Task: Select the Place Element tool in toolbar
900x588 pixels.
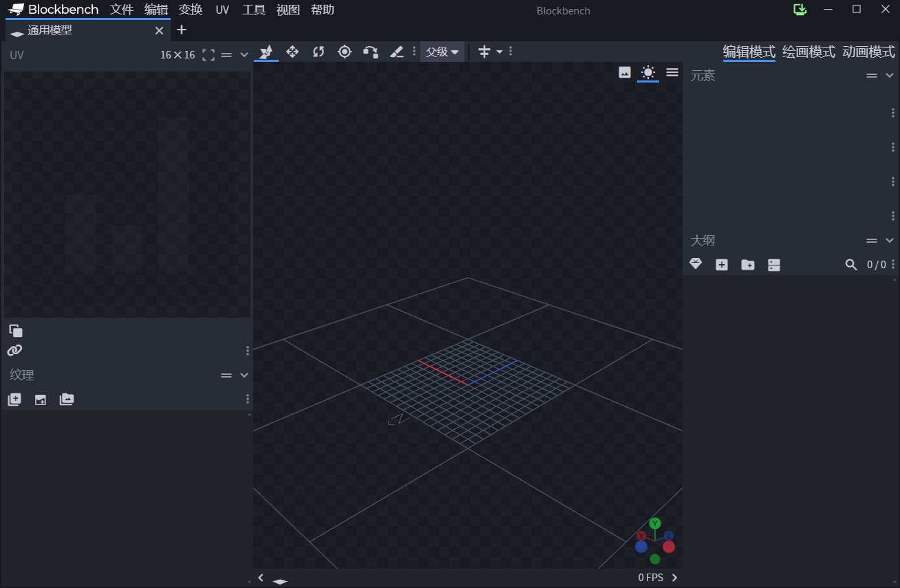Action: [x=266, y=52]
